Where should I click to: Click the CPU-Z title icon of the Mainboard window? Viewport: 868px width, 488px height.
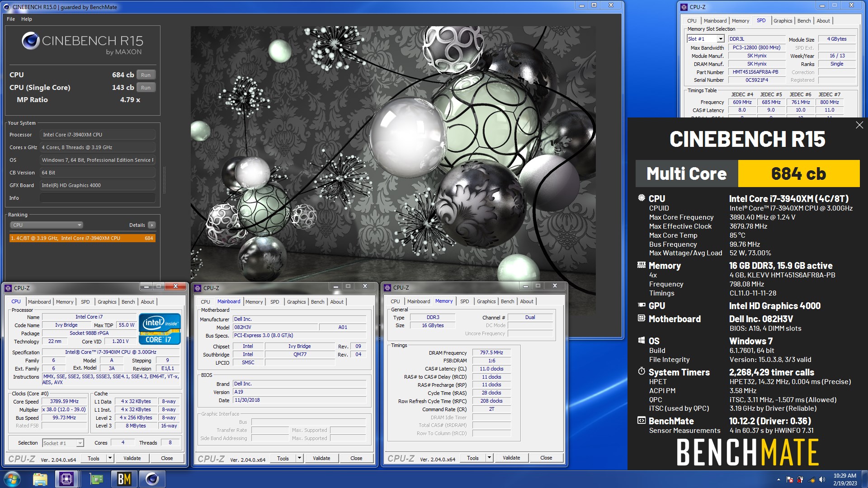198,288
